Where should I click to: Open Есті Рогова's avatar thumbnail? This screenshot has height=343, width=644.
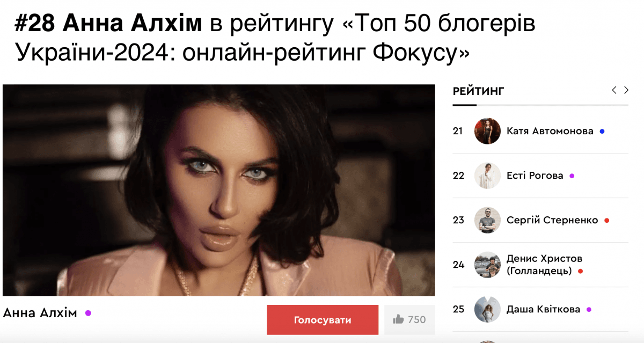(487, 176)
